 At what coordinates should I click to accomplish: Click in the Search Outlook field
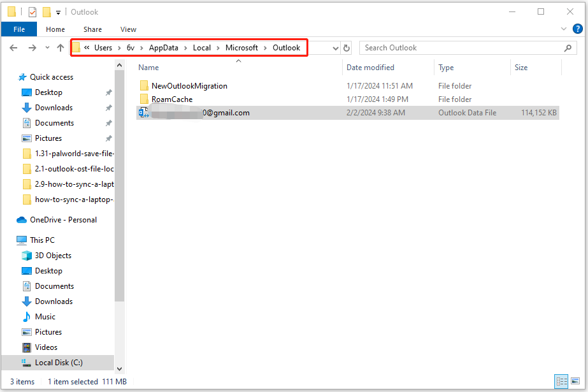coord(468,48)
